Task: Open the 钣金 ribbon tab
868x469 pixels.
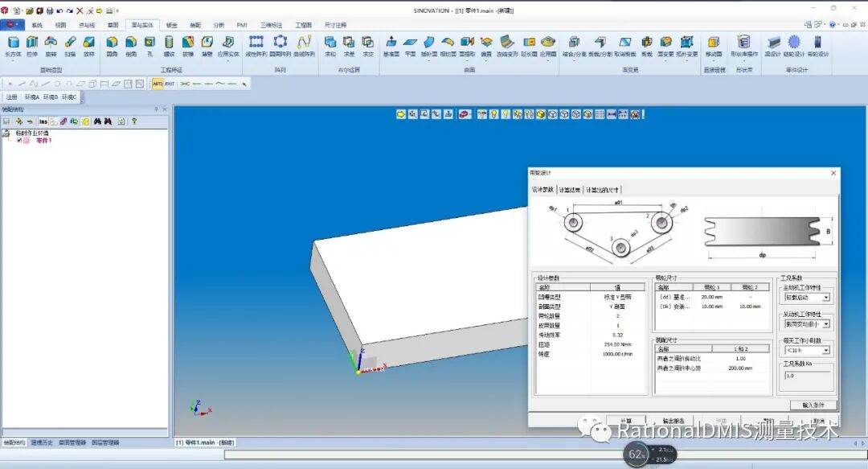Action: tap(172, 25)
